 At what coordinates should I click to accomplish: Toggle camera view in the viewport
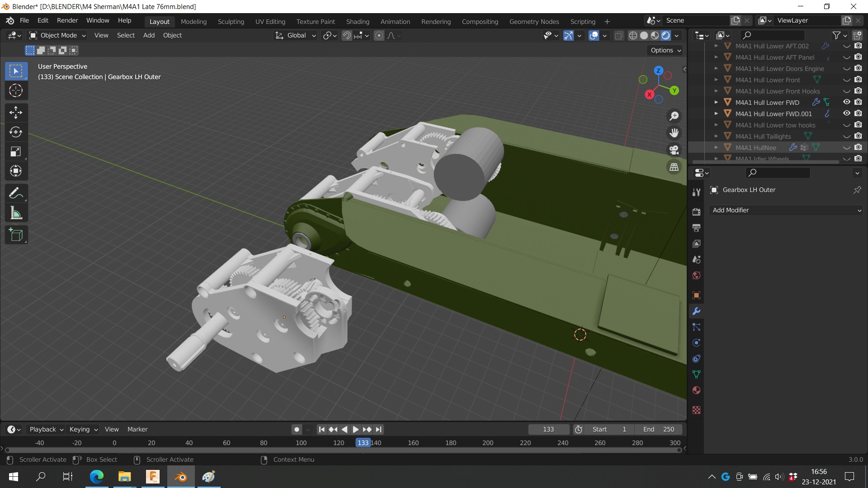[674, 150]
